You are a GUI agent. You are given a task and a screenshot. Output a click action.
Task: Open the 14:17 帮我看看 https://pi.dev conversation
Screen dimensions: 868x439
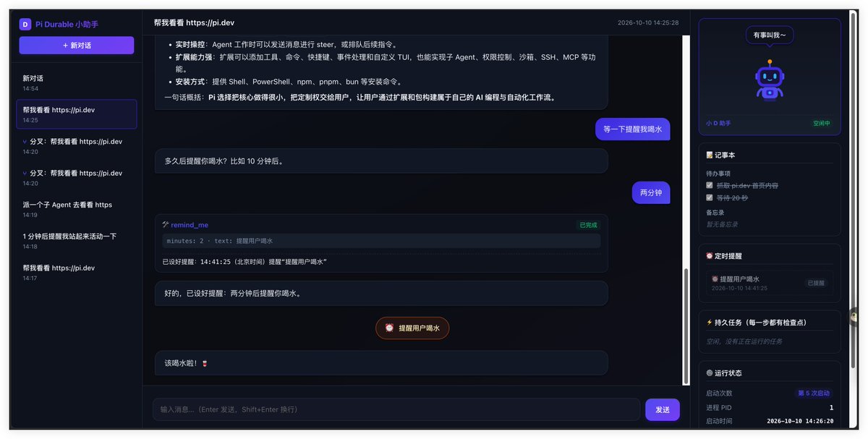tap(77, 272)
